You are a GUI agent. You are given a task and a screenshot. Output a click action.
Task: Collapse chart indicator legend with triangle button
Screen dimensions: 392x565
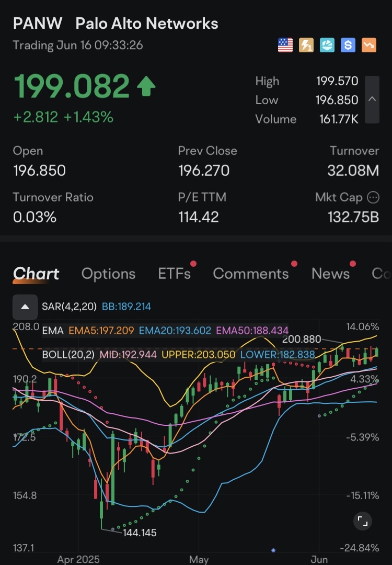(25, 307)
